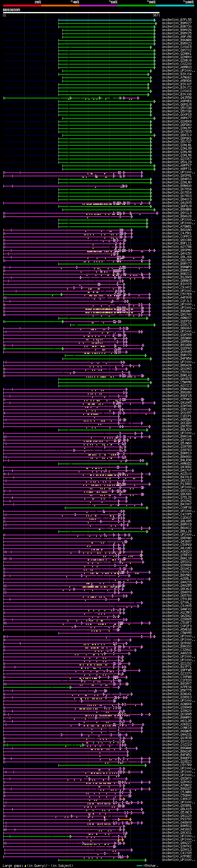Open hit UniRef100_Q41805
Image resolution: width=197 pixels, height=868 pixels.
click(x=177, y=203)
